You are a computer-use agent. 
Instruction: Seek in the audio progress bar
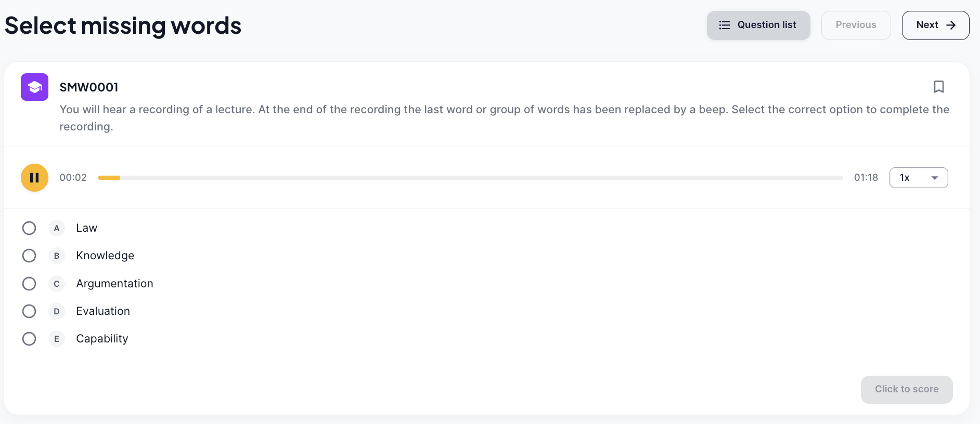[x=470, y=178]
